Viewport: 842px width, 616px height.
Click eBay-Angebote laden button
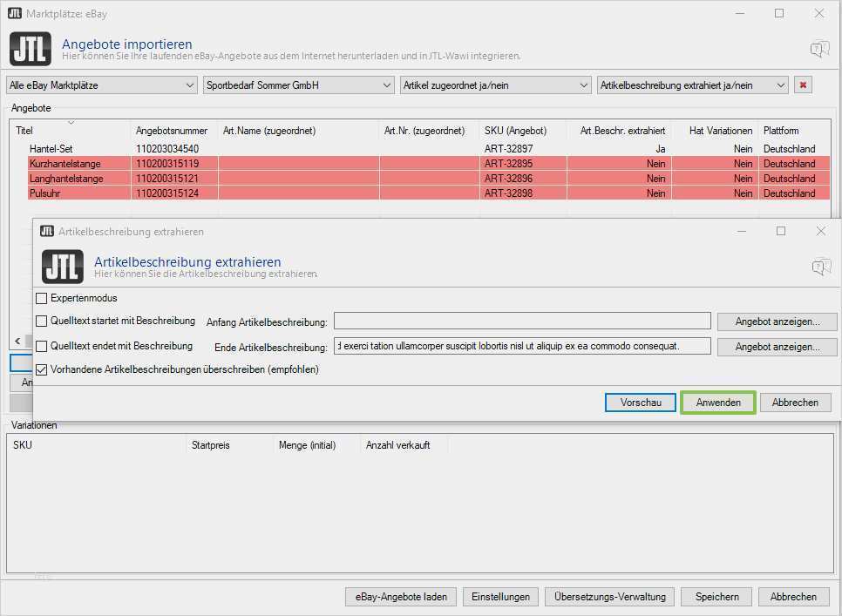pyautogui.click(x=401, y=597)
